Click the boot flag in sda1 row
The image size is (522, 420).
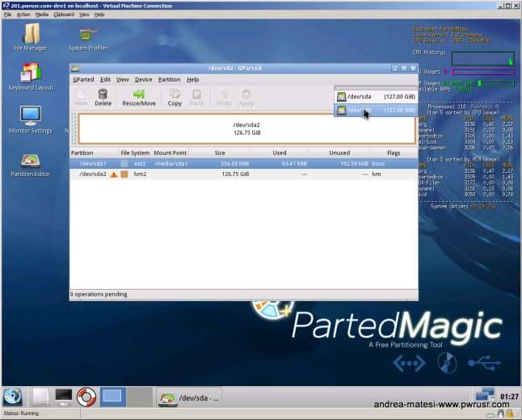[378, 163]
